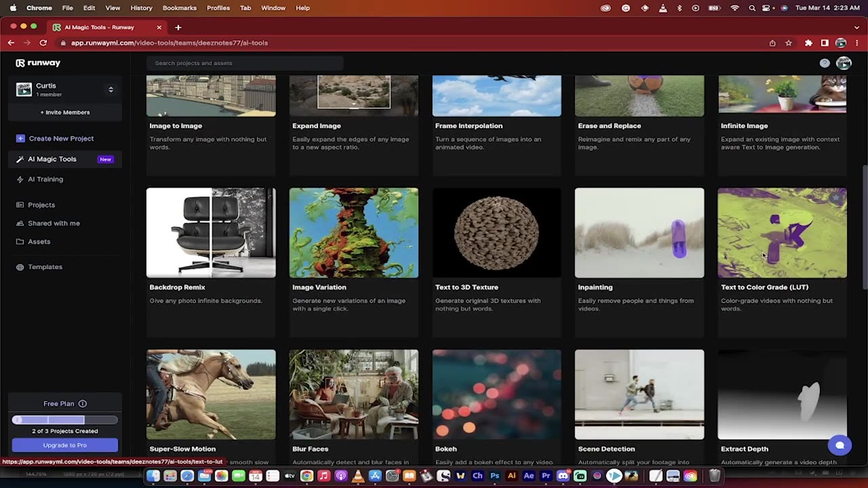Open Chrome side panel icon
The image size is (868, 488).
tap(825, 43)
